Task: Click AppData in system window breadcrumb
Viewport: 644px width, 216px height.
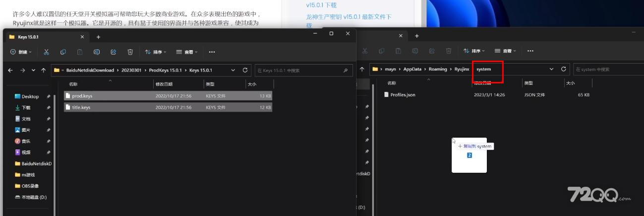Action: click(x=412, y=69)
